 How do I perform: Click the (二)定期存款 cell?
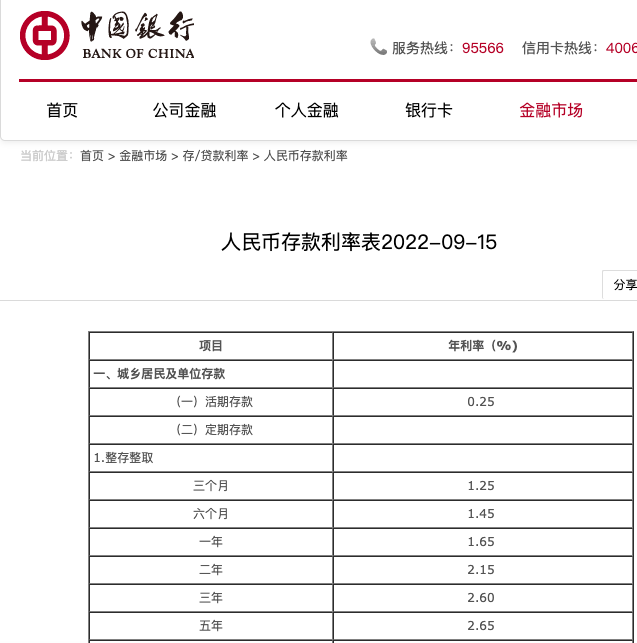coord(211,430)
